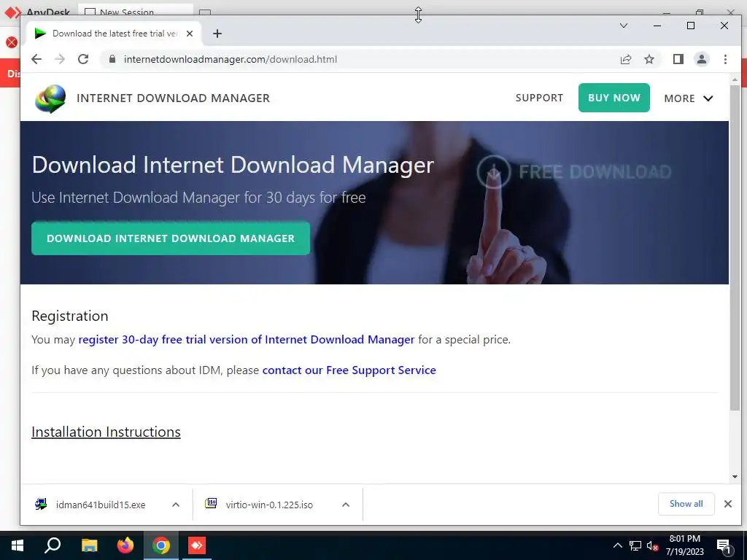Open the notification center icon
747x560 pixels.
click(724, 547)
